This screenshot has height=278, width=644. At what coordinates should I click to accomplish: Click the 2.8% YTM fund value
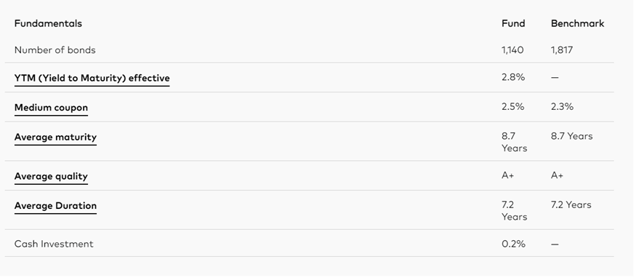[x=513, y=77]
